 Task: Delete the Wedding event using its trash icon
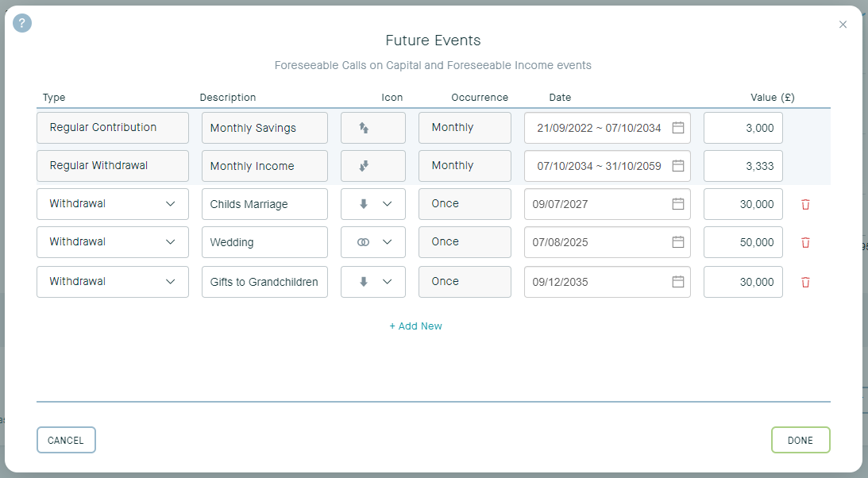[x=805, y=242]
